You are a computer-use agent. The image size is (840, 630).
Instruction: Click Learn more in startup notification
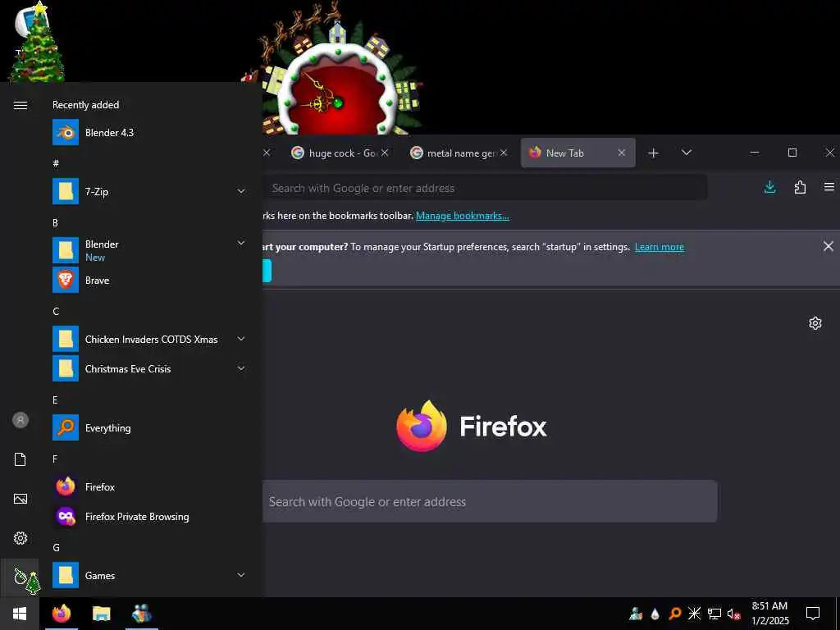[660, 247]
